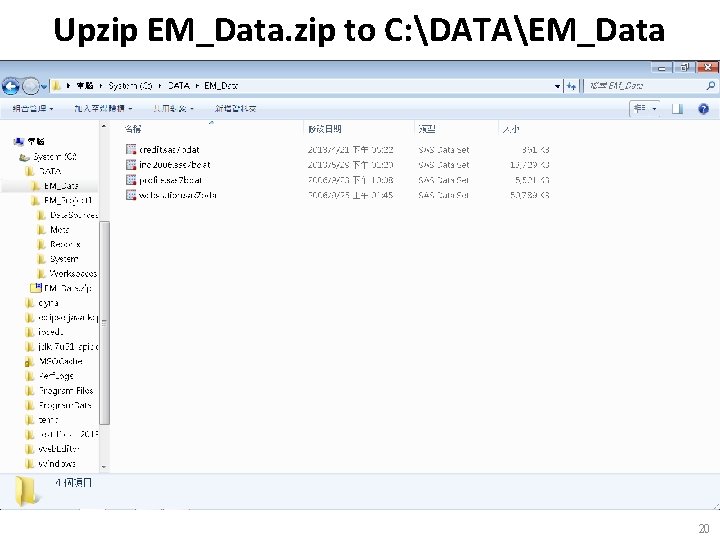Select the profile.sas7bdat file icon
720x540 pixels.
coord(131,180)
